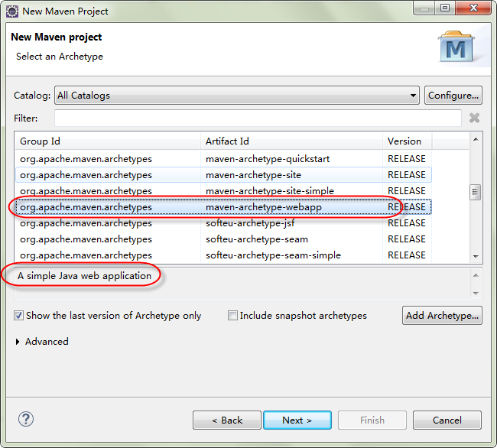Expand the Advanced section
Screen dimensions: 497x448
[18, 342]
